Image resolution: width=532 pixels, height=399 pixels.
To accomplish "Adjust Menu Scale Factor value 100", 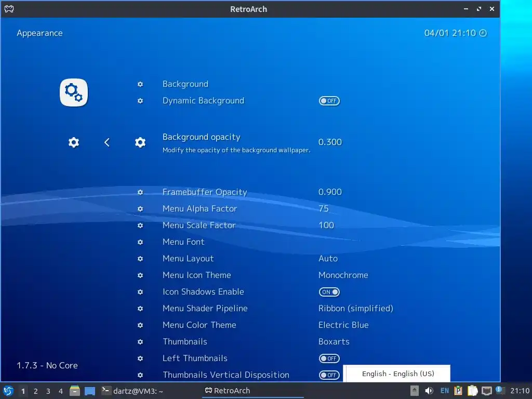I will [326, 225].
